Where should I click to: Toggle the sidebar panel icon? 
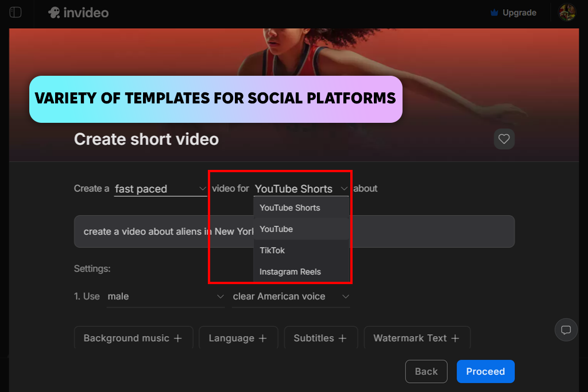click(x=16, y=13)
